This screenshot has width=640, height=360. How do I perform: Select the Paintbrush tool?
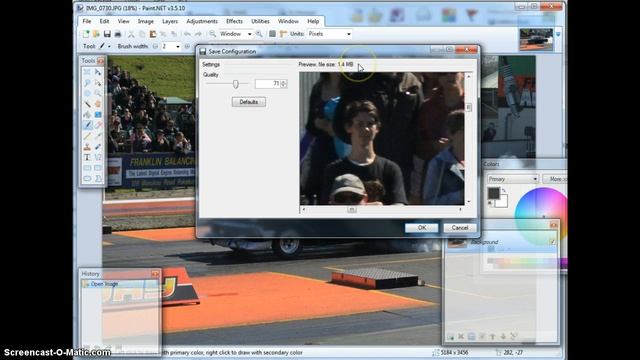pyautogui.click(x=87, y=125)
